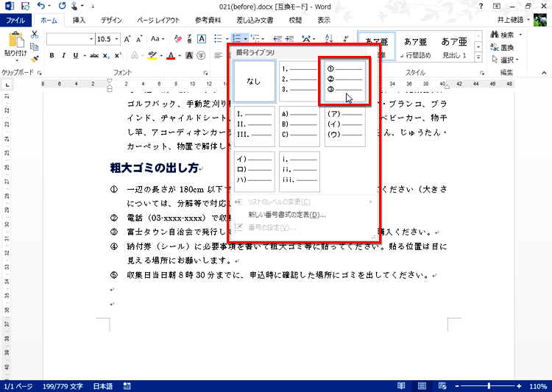This screenshot has height=392, width=552.
Task: Click the Copy icon
Action: [x=34, y=47]
